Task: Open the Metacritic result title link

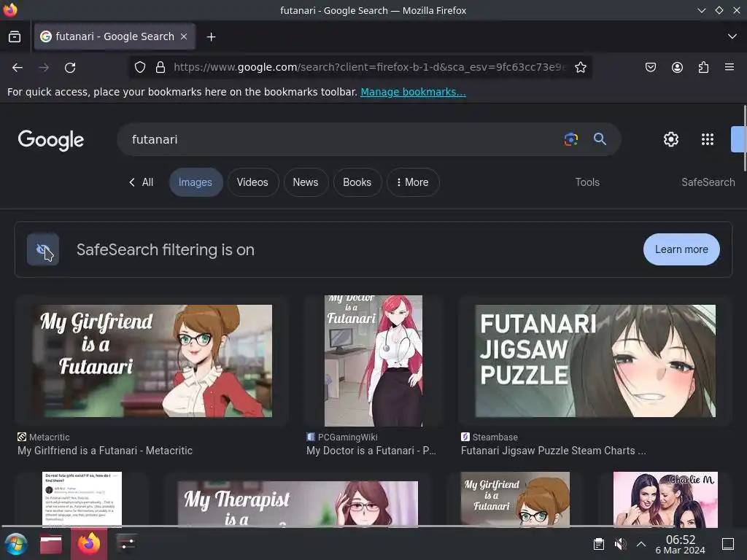Action: (105, 451)
